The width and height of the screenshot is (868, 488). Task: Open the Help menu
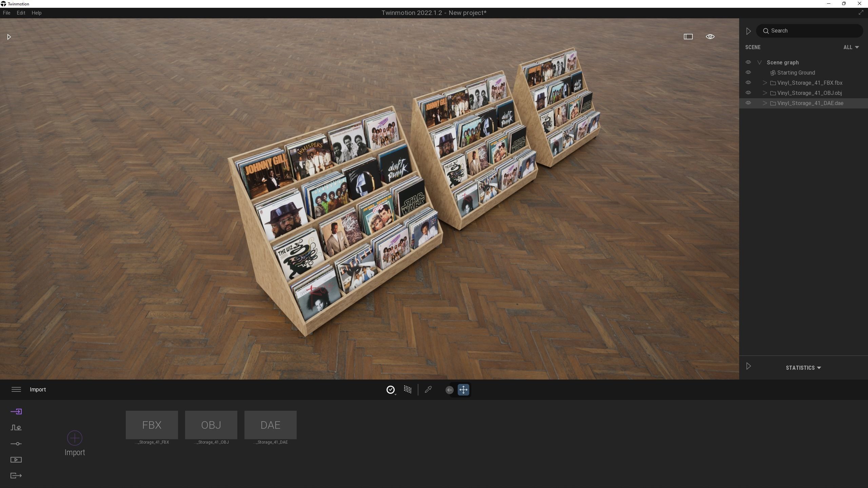(x=36, y=13)
